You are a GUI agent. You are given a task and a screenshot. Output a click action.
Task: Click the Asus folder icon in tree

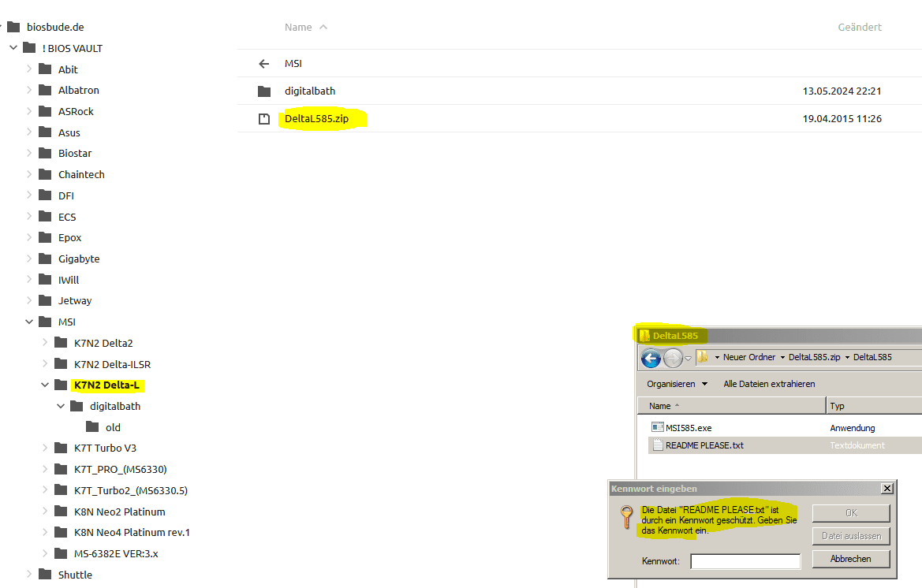(x=45, y=132)
